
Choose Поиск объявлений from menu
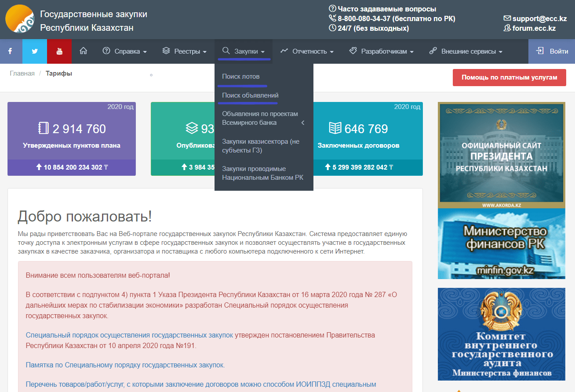(250, 95)
